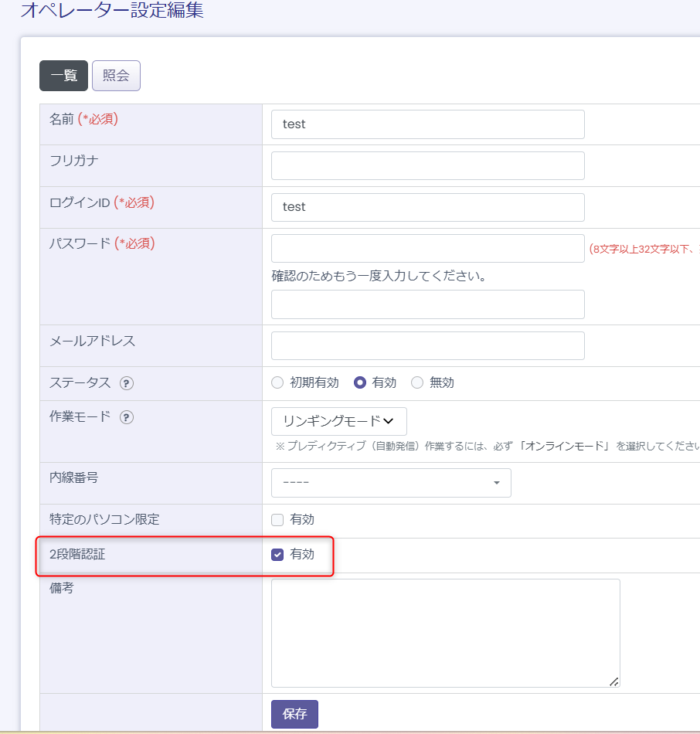This screenshot has width=700, height=734.
Task: Uncheck the 2段階認証 有効 checkbox
Action: (278, 555)
